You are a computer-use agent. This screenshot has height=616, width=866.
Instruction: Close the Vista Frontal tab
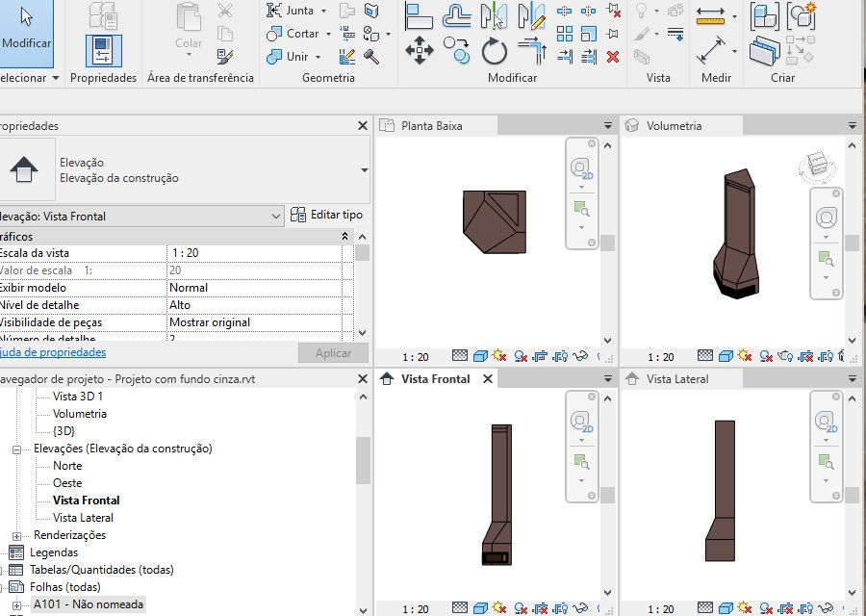(488, 379)
